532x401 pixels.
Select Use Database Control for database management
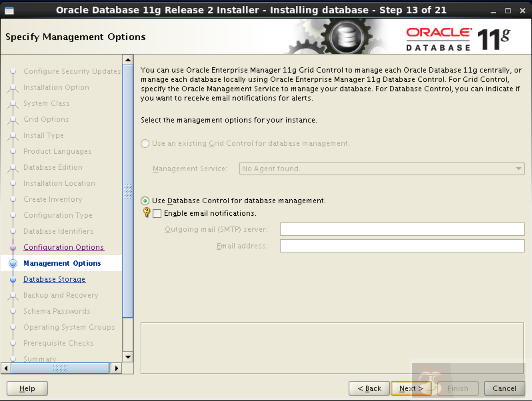(145, 201)
